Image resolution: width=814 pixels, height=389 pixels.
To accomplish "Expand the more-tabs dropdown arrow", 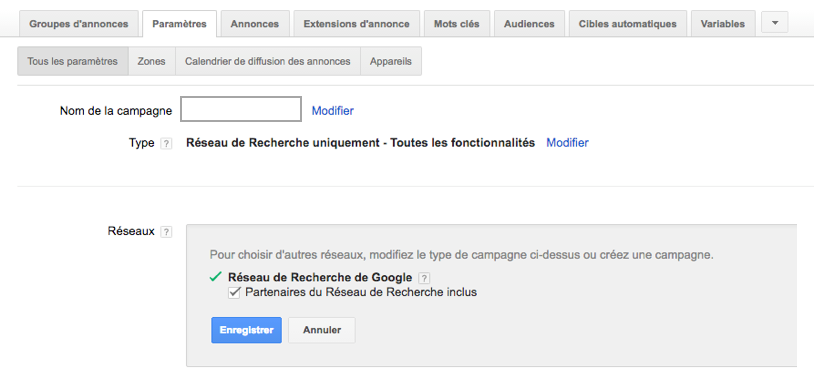I will pos(775,23).
